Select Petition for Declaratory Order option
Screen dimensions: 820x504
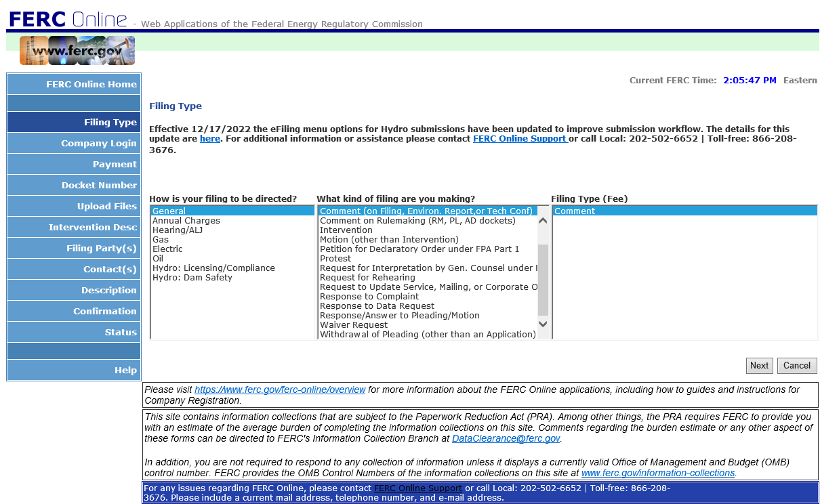[428, 249]
